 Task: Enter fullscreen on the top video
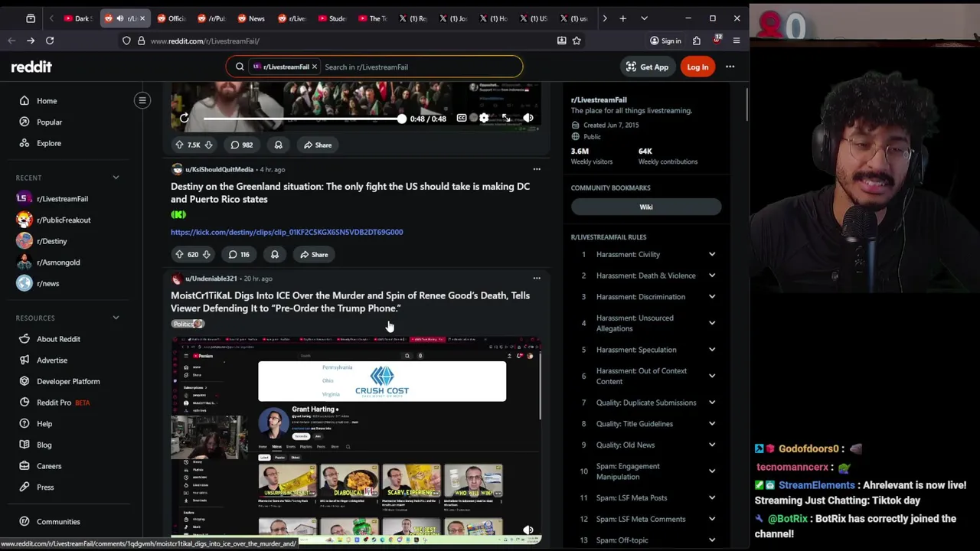pyautogui.click(x=506, y=118)
